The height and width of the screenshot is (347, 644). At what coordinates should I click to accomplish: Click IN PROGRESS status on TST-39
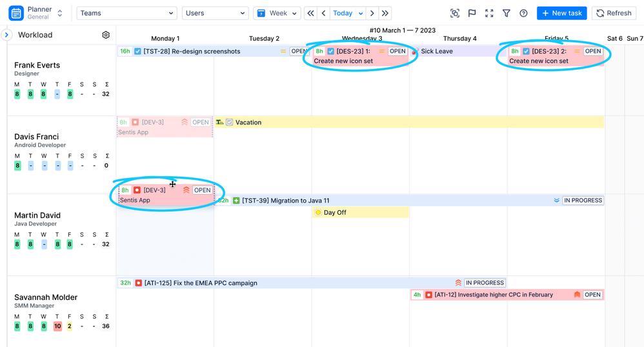click(x=583, y=201)
